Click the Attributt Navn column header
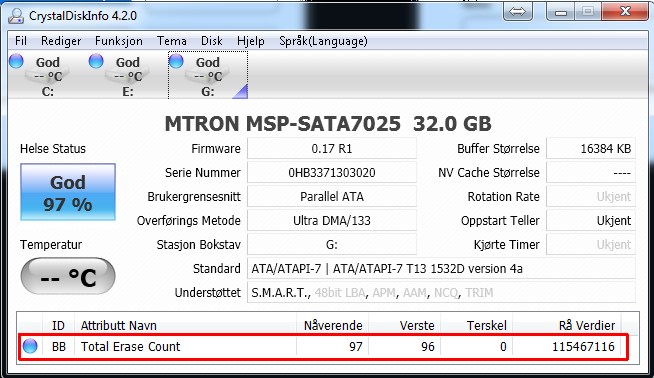 (185, 325)
